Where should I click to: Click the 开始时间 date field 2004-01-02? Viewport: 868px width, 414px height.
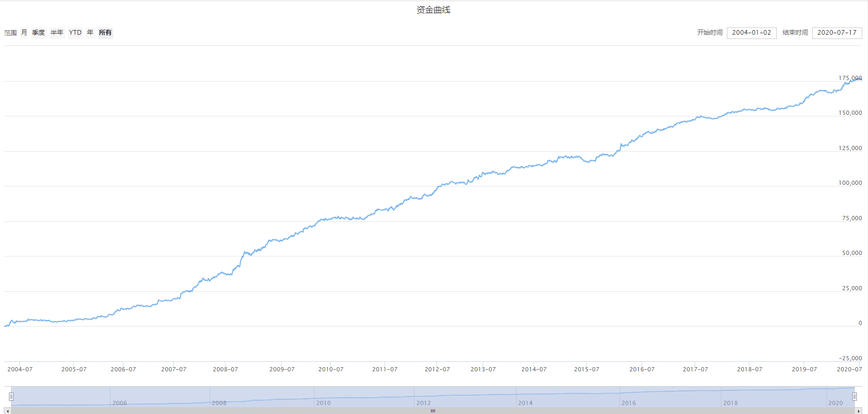point(752,33)
